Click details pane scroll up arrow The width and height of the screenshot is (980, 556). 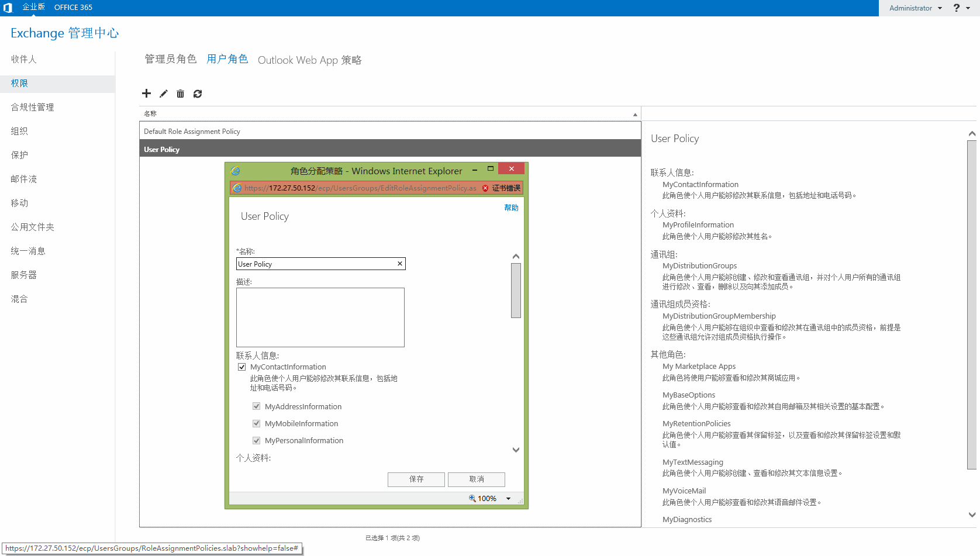(972, 134)
